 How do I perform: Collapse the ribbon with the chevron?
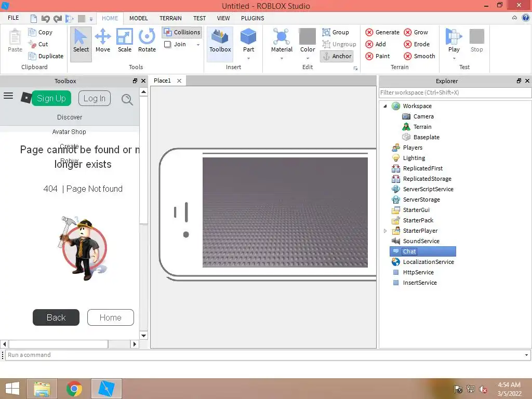(x=514, y=18)
